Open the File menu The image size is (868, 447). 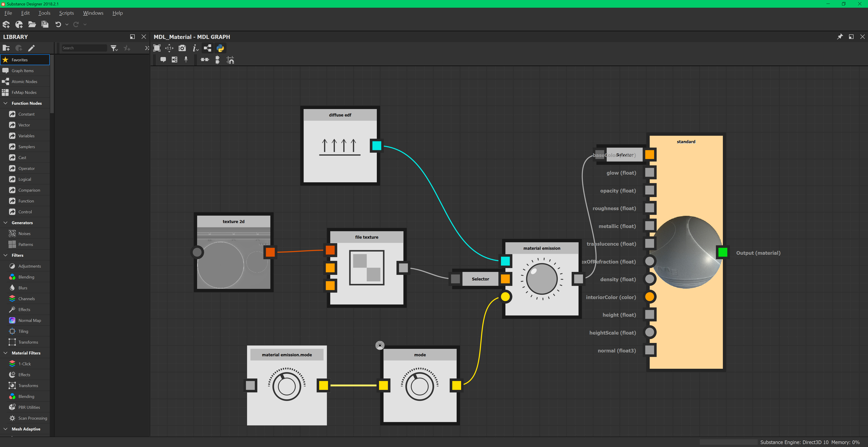pyautogui.click(x=8, y=13)
